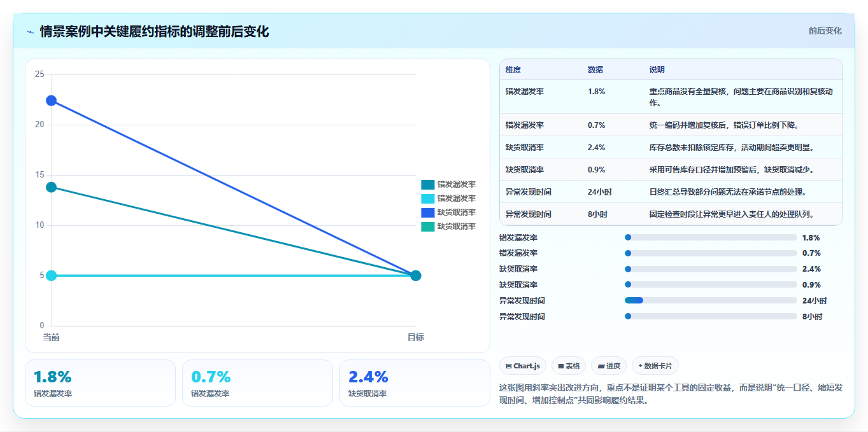Click the sparkle icon in the 数据卡片 chip
Screen dimensions: 868x432
640,366
